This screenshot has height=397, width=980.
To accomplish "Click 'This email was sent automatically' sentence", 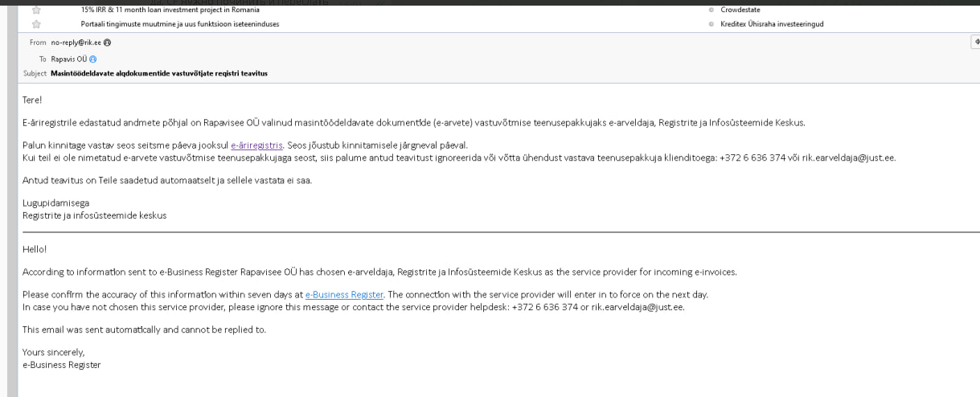I will [x=144, y=329].
